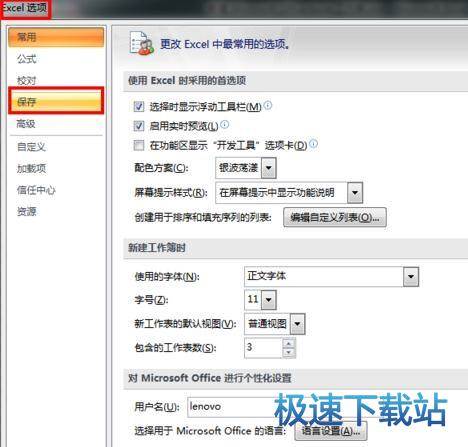This screenshot has width=468, height=447.
Task: Click info icon beside 开发工具 选项卡
Action: point(314,144)
